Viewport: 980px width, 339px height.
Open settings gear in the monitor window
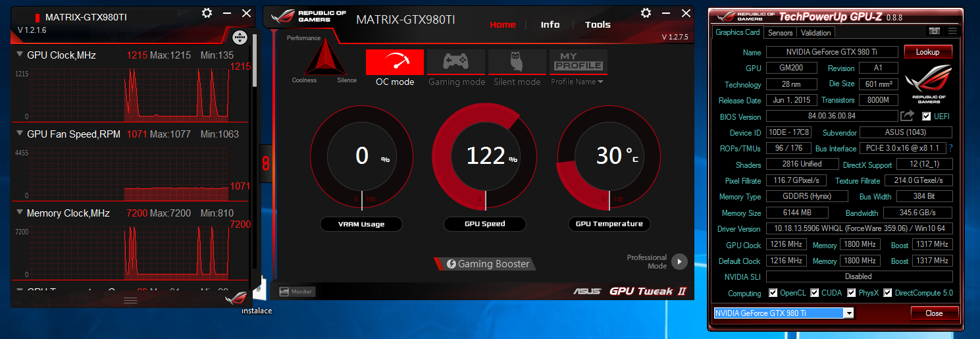pos(207,13)
